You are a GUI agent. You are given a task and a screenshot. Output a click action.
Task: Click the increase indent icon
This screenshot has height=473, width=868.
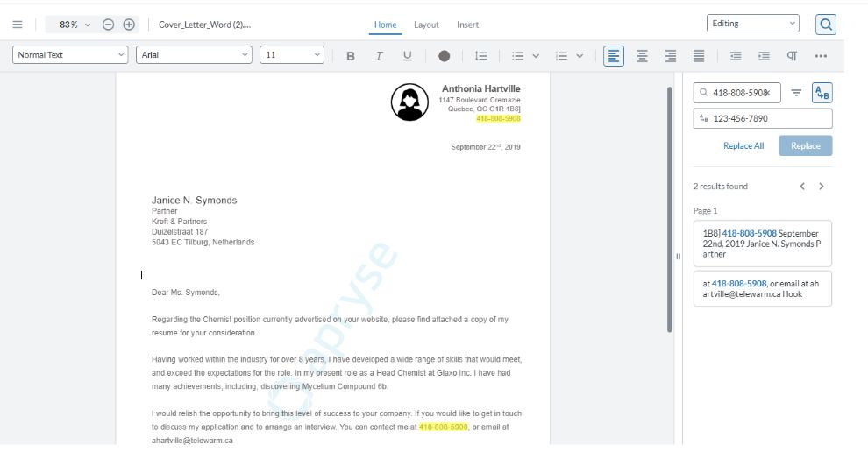click(764, 56)
